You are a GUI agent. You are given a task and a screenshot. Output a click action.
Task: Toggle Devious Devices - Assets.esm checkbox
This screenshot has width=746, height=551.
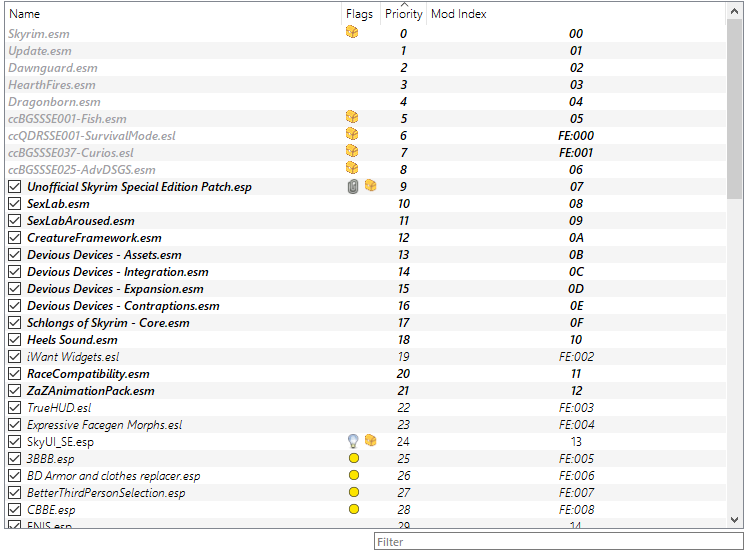click(15, 255)
